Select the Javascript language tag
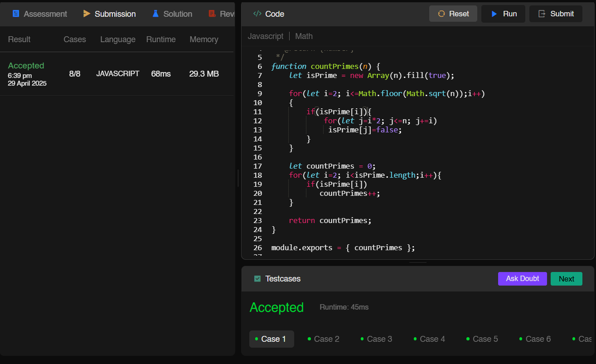 (x=266, y=36)
